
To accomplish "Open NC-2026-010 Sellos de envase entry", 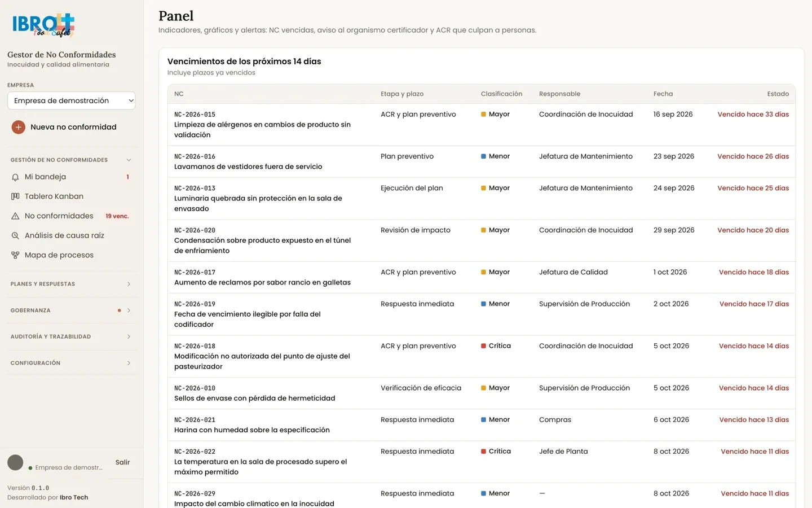I will 482,393.
